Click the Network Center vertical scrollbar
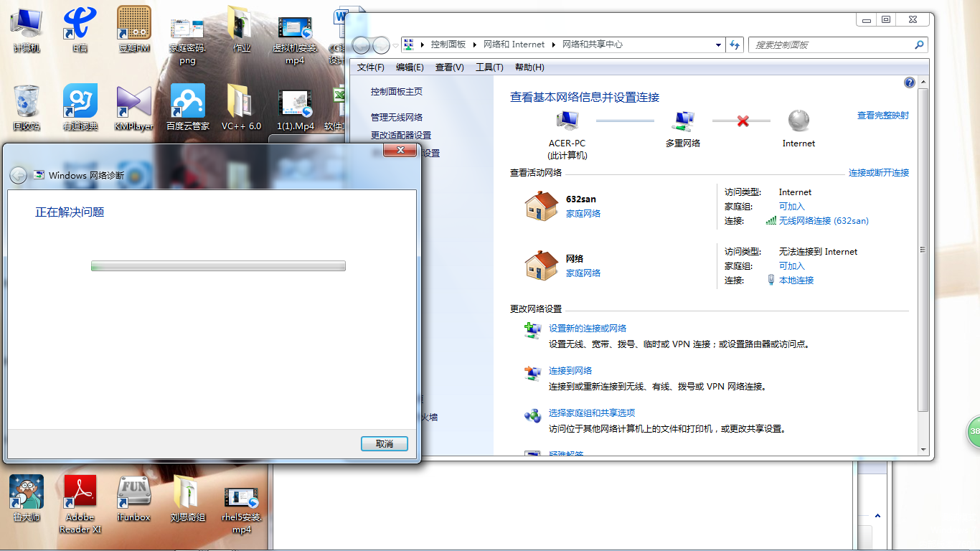Screen dimensions: 980x551 [x=923, y=250]
